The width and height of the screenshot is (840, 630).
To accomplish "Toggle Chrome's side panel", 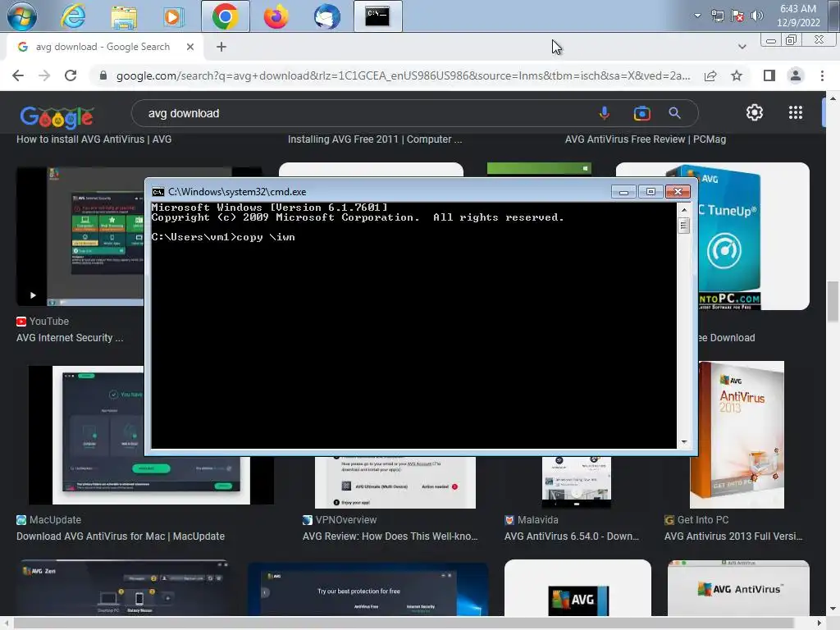I will pos(769,75).
